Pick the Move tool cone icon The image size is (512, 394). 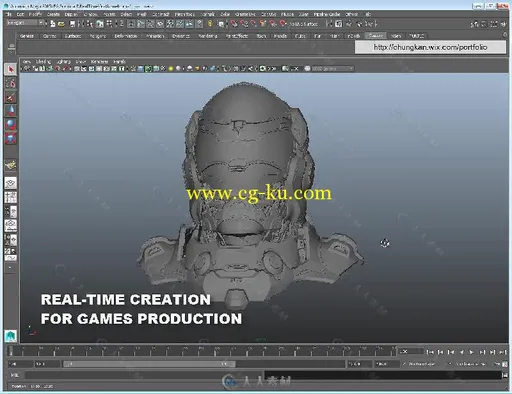tap(11, 111)
